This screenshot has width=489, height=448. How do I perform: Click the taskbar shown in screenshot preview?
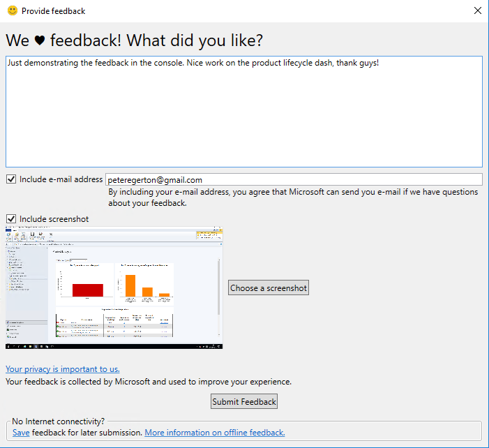[x=114, y=346]
